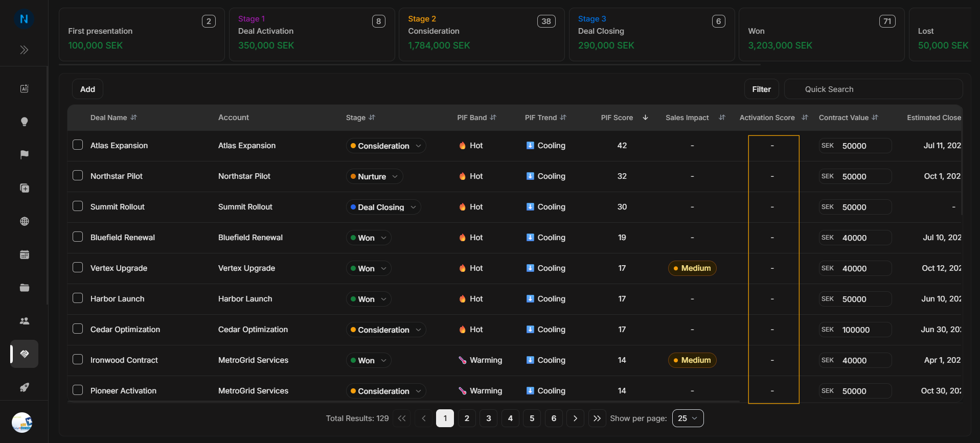This screenshot has height=443, width=980.
Task: Open the handshake deals icon in sidebar
Action: coord(24,354)
